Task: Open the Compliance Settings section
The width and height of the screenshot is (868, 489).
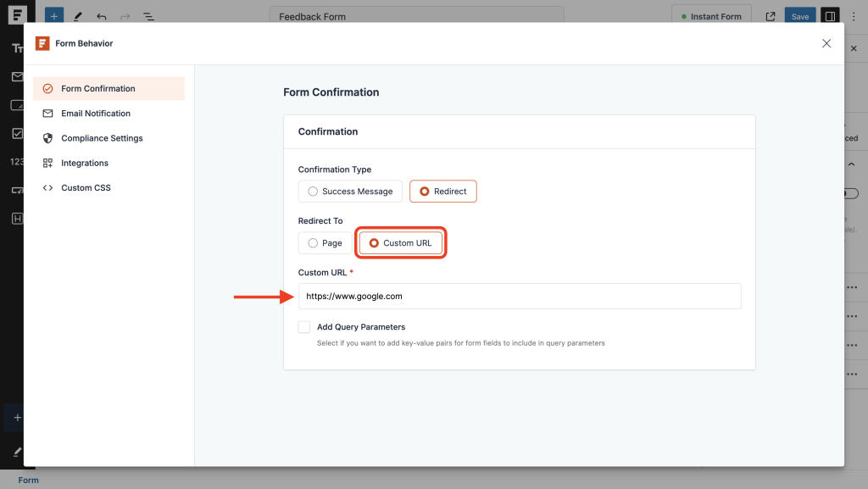Action: pos(103,137)
